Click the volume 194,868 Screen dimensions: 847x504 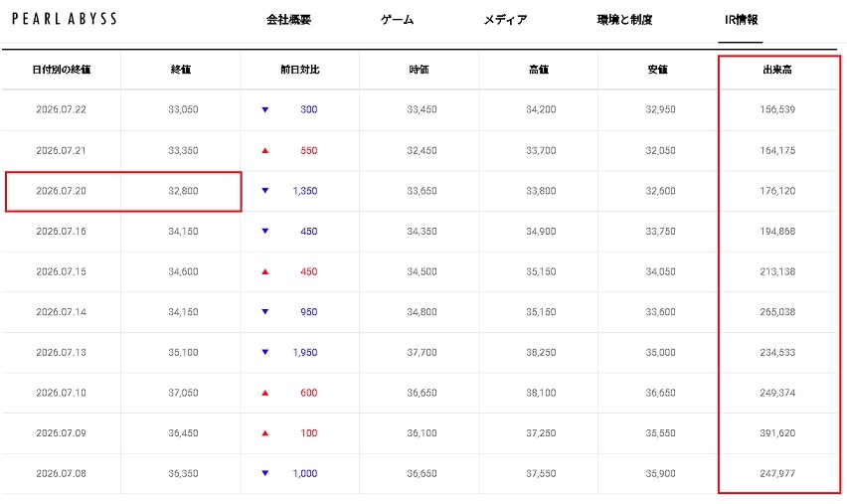pyautogui.click(x=777, y=232)
